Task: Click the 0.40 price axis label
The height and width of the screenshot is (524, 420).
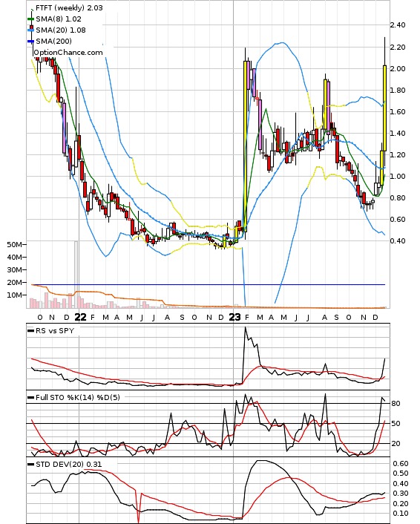Action: click(398, 241)
